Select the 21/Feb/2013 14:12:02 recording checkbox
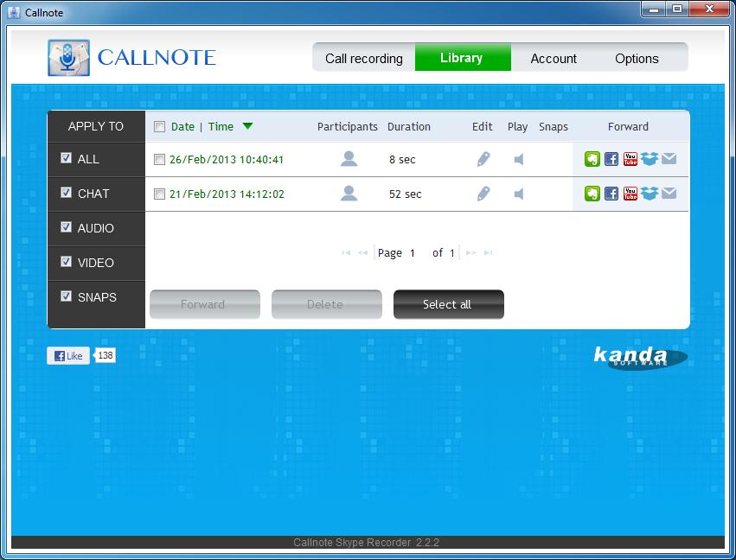Screen dimensions: 736x560 [x=160, y=194]
